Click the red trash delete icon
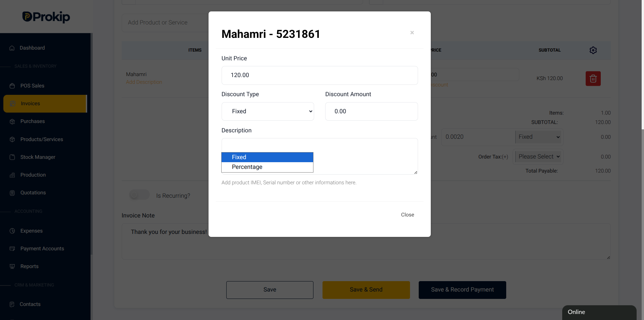 click(x=593, y=78)
